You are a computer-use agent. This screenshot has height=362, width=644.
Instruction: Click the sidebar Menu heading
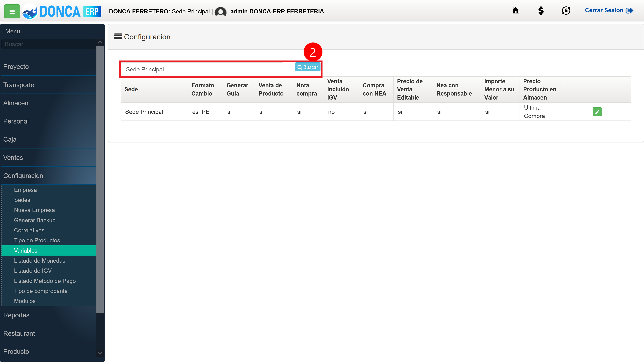(x=13, y=32)
